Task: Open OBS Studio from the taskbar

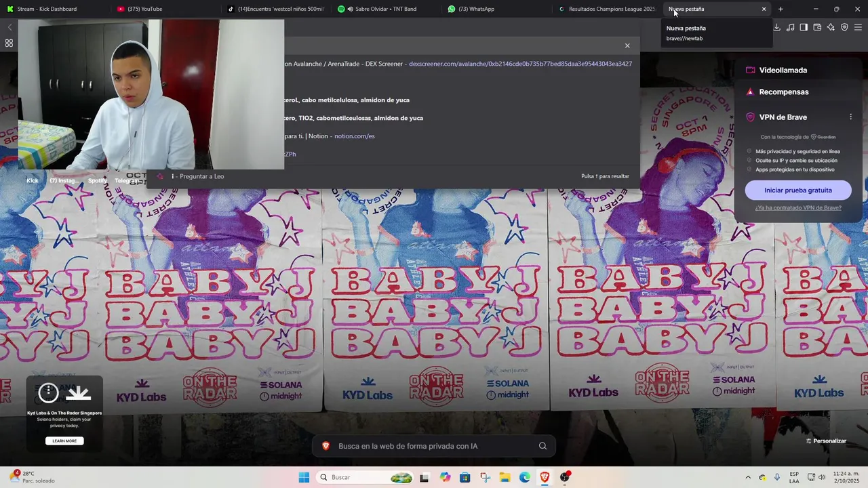Action: 565,477
